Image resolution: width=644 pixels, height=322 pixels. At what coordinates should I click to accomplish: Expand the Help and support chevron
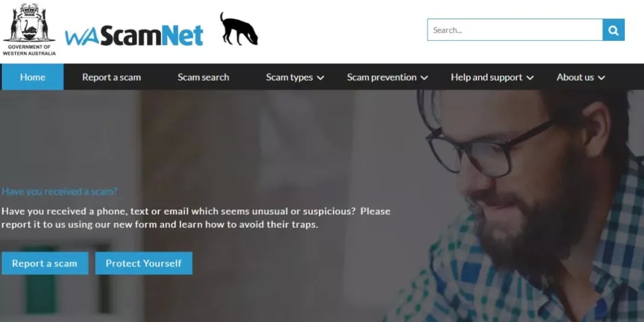pos(530,78)
